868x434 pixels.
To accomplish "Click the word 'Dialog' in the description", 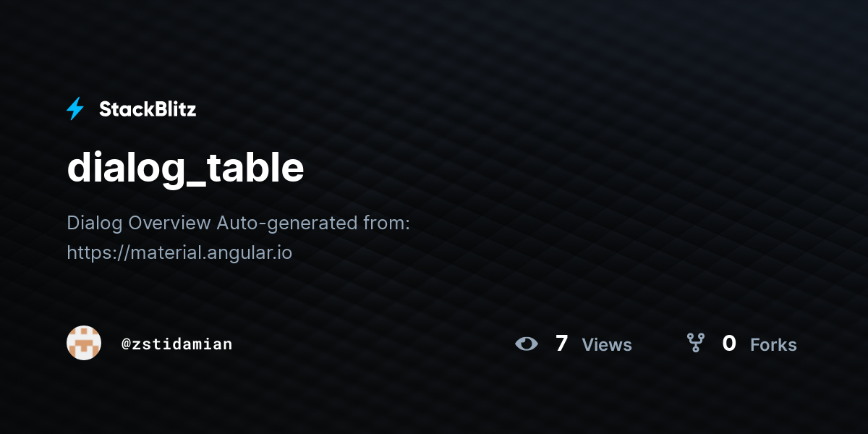I will coord(95,223).
